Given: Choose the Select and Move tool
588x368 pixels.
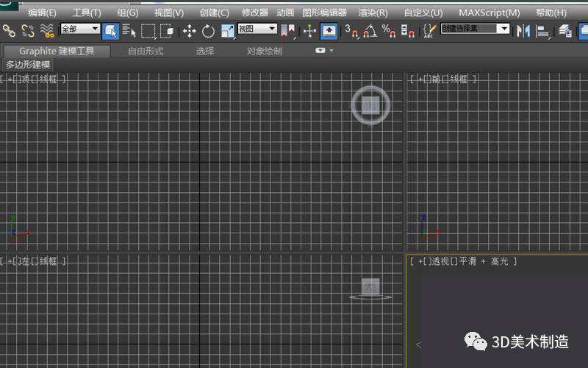Looking at the screenshot, I should [189, 30].
